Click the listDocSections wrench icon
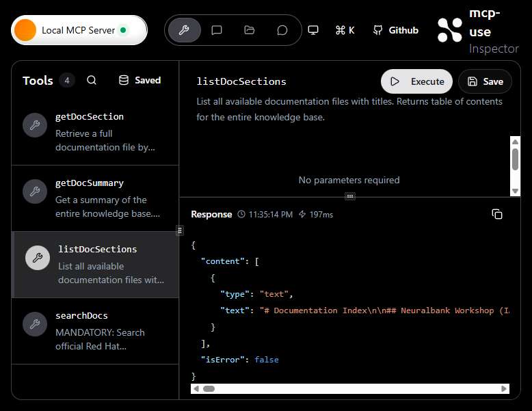This screenshot has width=532, height=411. tap(38, 258)
